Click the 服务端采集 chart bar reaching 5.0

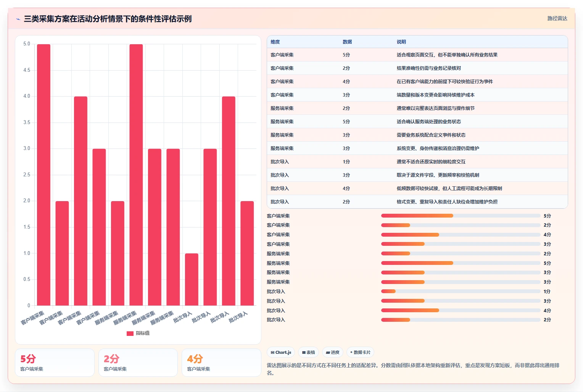[136, 175]
